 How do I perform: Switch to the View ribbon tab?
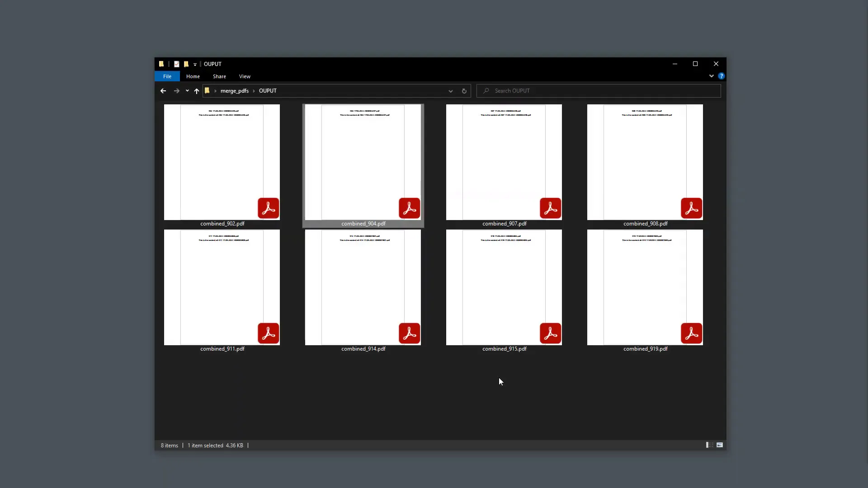click(244, 76)
